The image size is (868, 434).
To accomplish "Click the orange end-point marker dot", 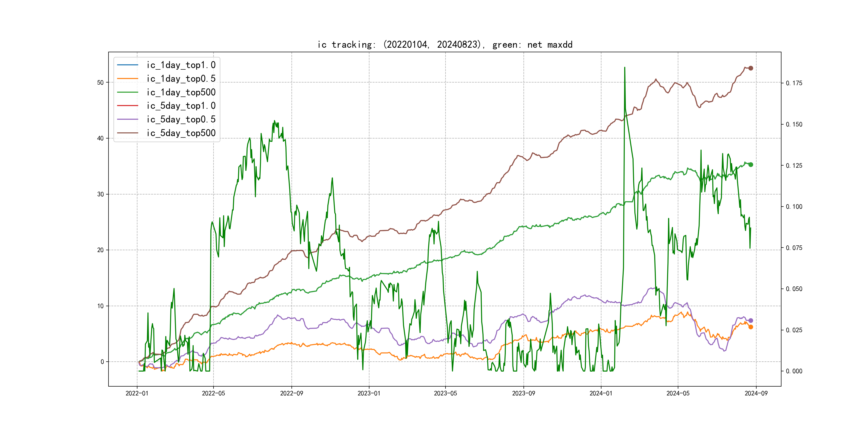I will coord(750,327).
